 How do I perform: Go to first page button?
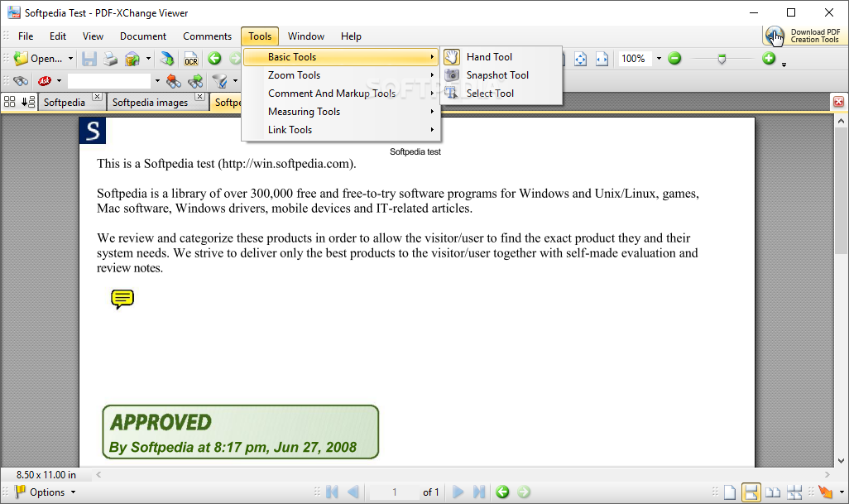(332, 492)
